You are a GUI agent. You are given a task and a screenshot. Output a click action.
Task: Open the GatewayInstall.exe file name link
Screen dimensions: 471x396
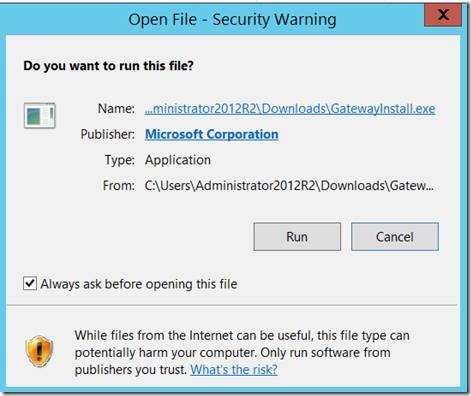[290, 109]
